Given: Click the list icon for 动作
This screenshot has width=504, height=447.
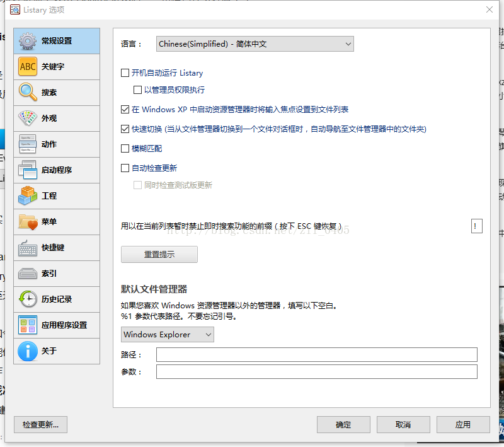Looking at the screenshot, I should click(28, 144).
